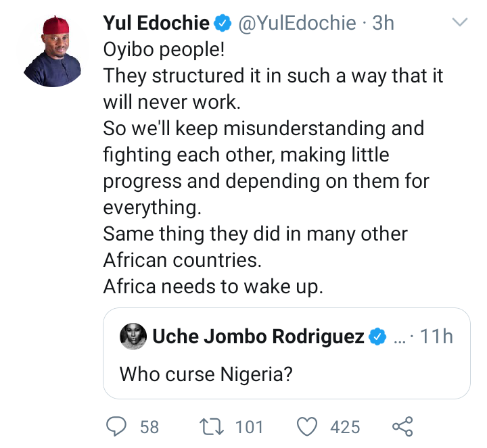Like the tweet with heart icon

[308, 426]
